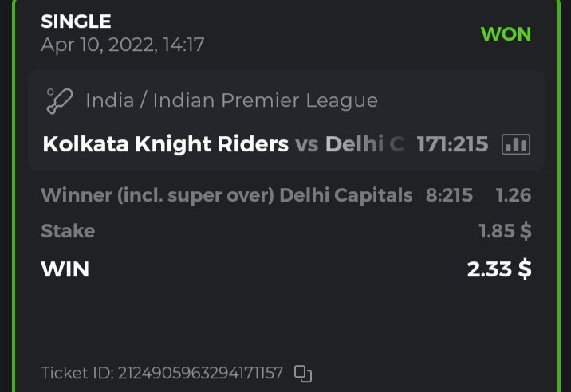
Task: Open Kolkata Knight Riders team name
Action: (165, 144)
